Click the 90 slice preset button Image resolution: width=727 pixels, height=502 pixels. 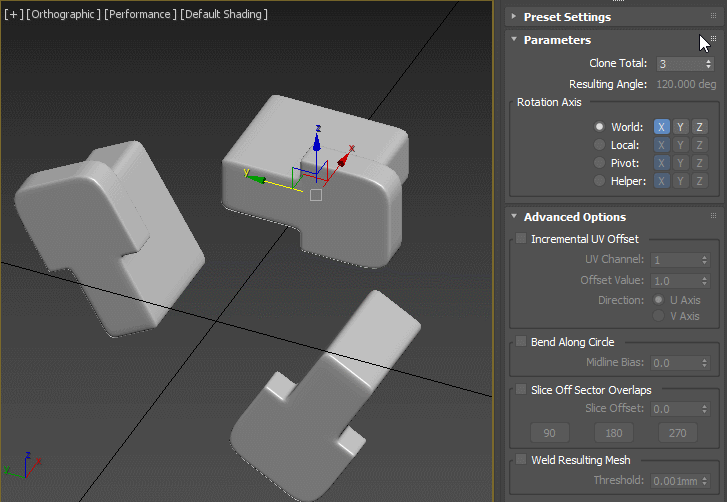point(549,433)
